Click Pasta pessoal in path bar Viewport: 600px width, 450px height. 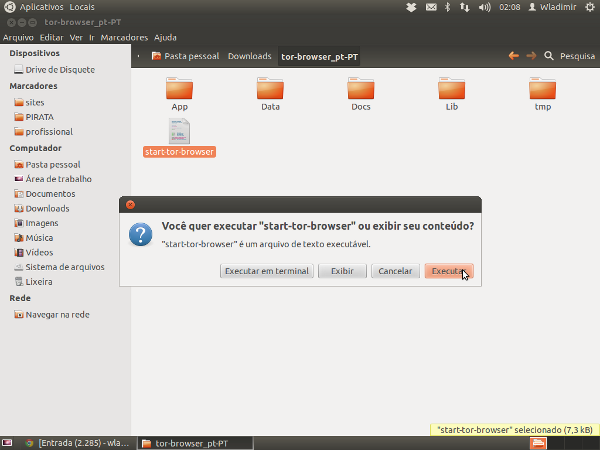pyautogui.click(x=186, y=56)
